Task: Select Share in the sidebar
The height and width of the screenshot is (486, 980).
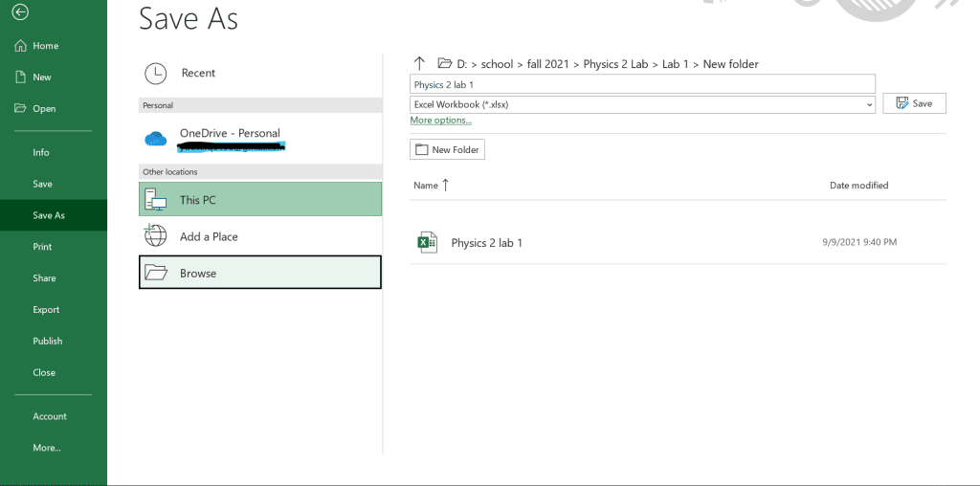Action: [44, 278]
